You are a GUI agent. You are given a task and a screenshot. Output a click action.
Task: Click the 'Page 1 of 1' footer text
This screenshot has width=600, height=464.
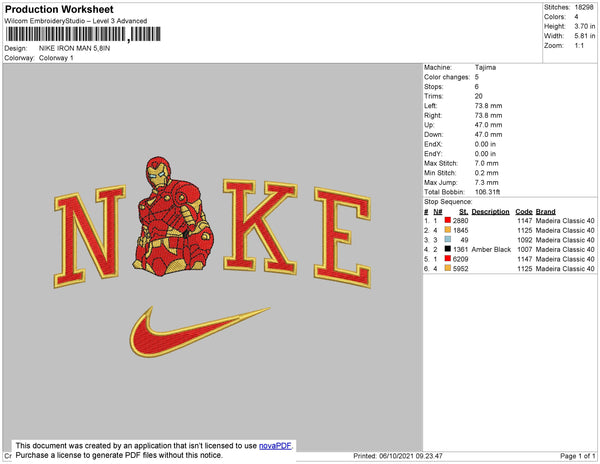click(578, 456)
